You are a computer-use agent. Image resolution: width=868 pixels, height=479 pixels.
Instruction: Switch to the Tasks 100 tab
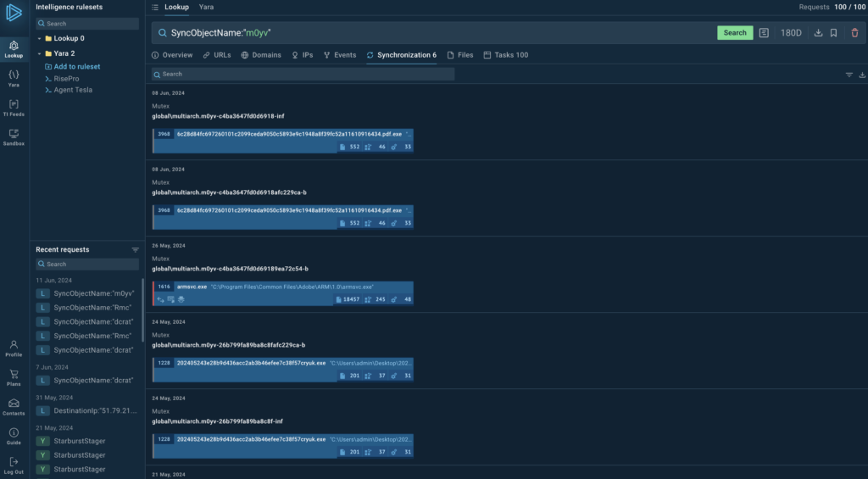click(x=505, y=55)
